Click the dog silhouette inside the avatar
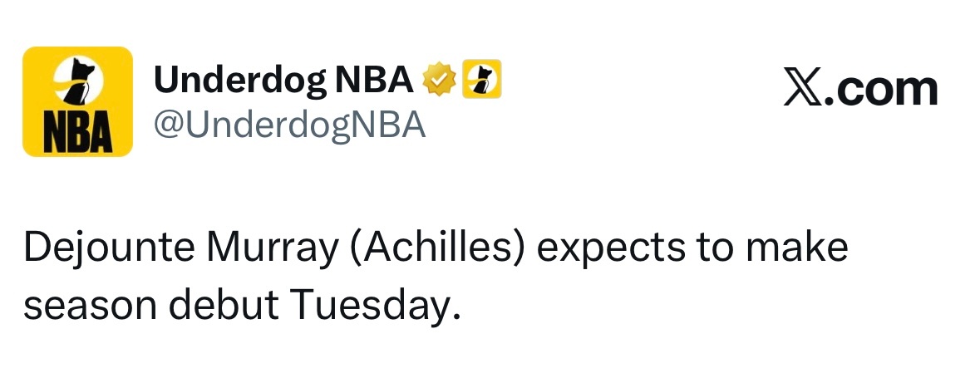The width and height of the screenshot is (980, 373). pyautogui.click(x=79, y=81)
